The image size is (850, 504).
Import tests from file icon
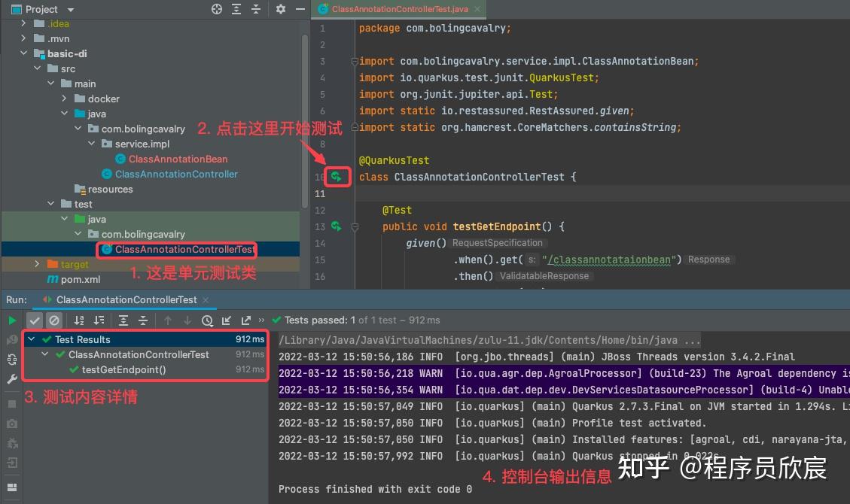click(x=227, y=320)
